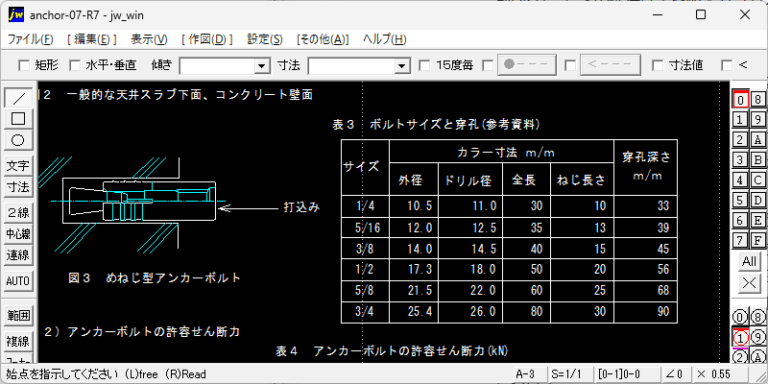The height and width of the screenshot is (384, 768).
Task: Switch to layer F
Action: point(758,240)
